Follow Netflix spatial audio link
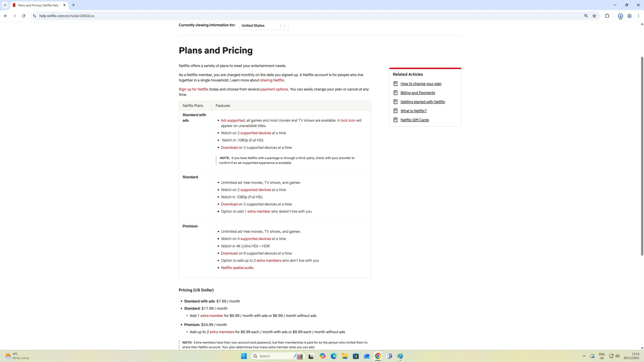This screenshot has width=644, height=362. 237,268
